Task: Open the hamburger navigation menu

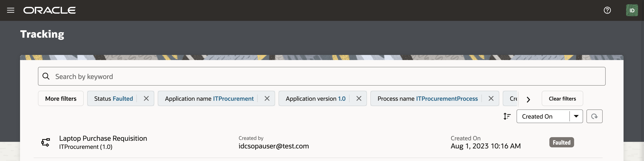Action: click(10, 10)
